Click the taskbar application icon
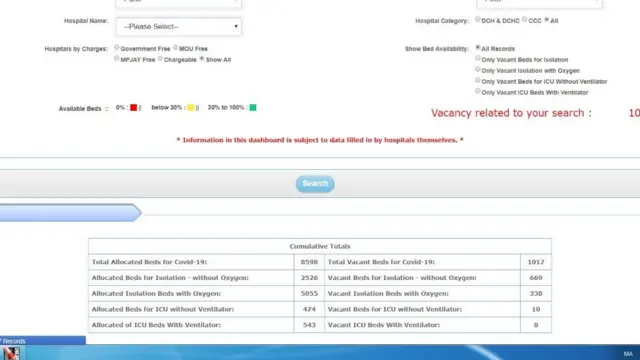Screen dimensions: 640x360 click(x=11, y=353)
